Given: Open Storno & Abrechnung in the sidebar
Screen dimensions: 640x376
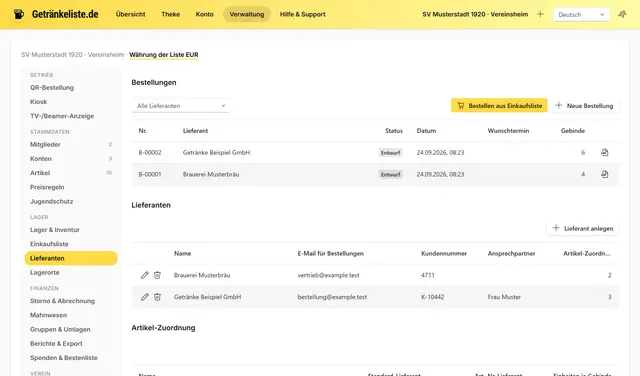Looking at the screenshot, I should click(x=62, y=301).
